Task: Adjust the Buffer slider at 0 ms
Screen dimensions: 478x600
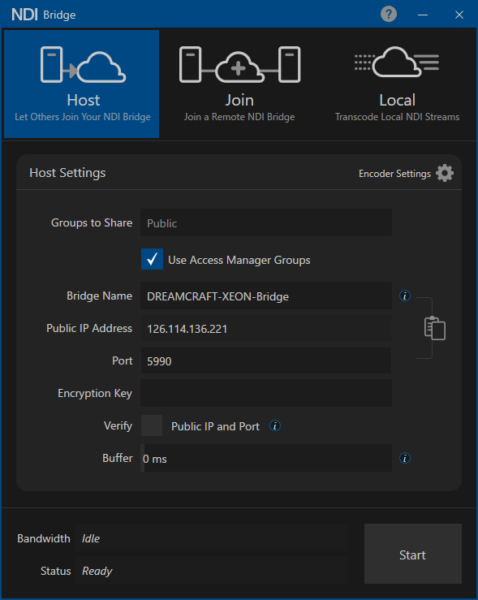Action: [266, 458]
